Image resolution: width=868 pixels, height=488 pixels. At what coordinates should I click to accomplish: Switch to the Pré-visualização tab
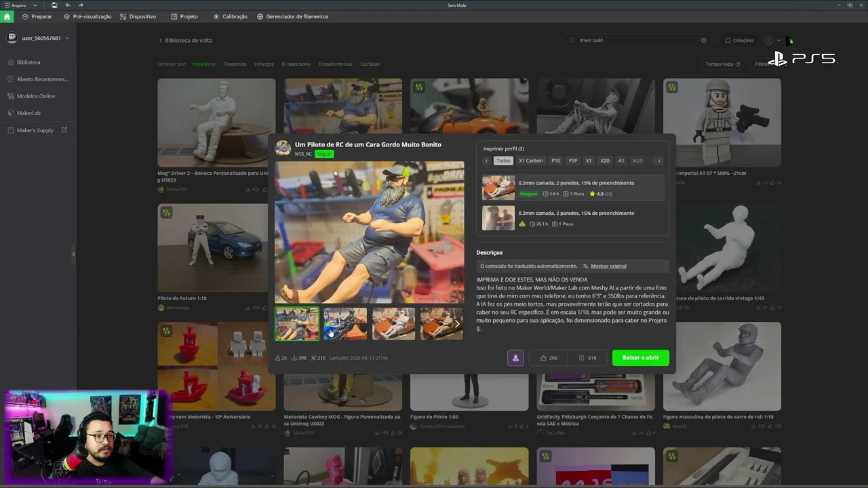click(87, 16)
